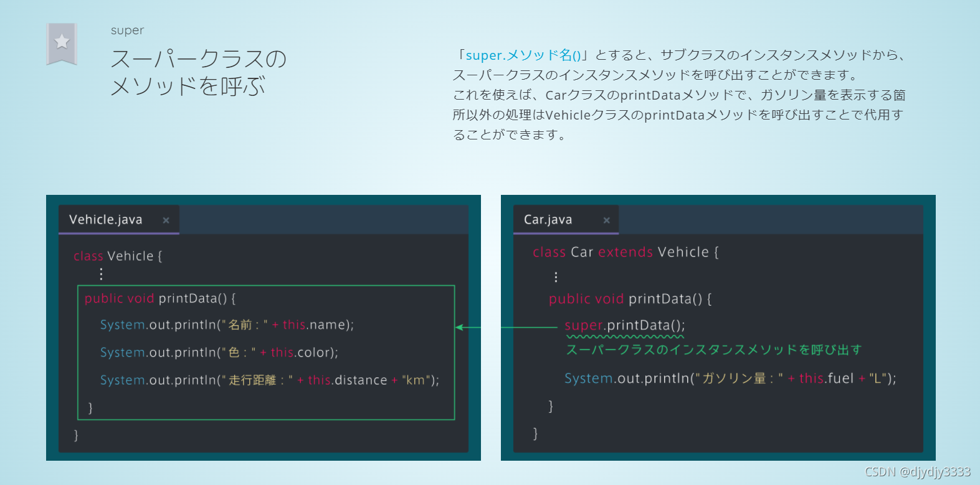Click the description sentence starting 'これを使えば'
Viewport: 980px width, 485px height.
(x=679, y=115)
